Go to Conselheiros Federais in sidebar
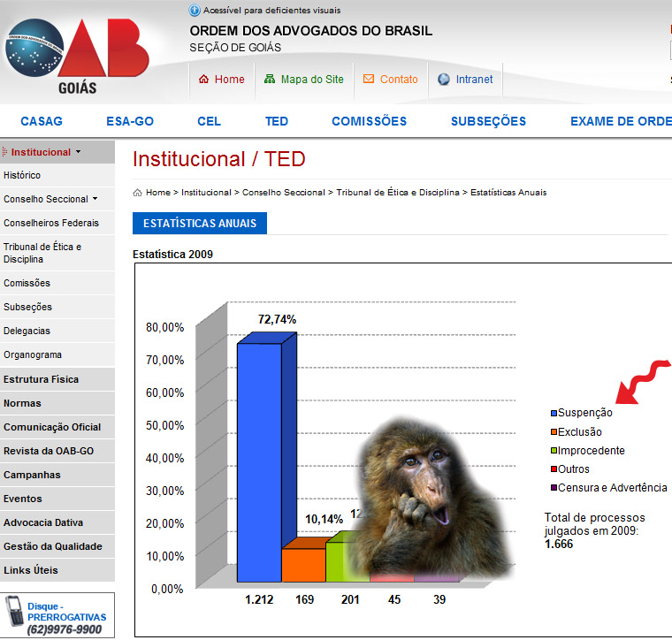The height and width of the screenshot is (640, 672). pos(51,223)
